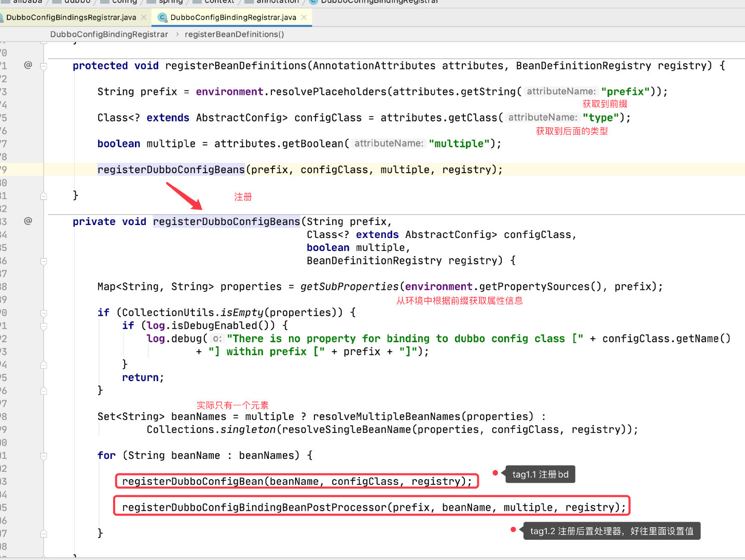Screen dimensions: 745x560
Task: Click the 'o:' parameter hint in log.debug
Action: pyautogui.click(x=217, y=339)
